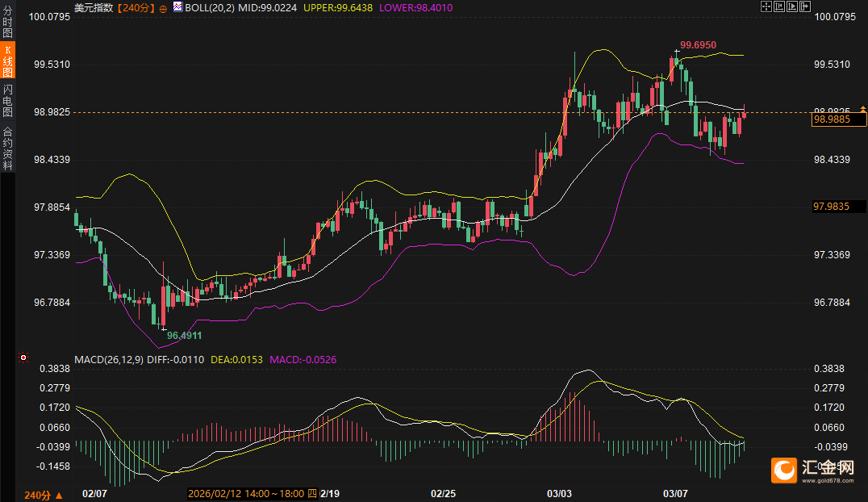Click the 99.6950 high price marker

698,45
